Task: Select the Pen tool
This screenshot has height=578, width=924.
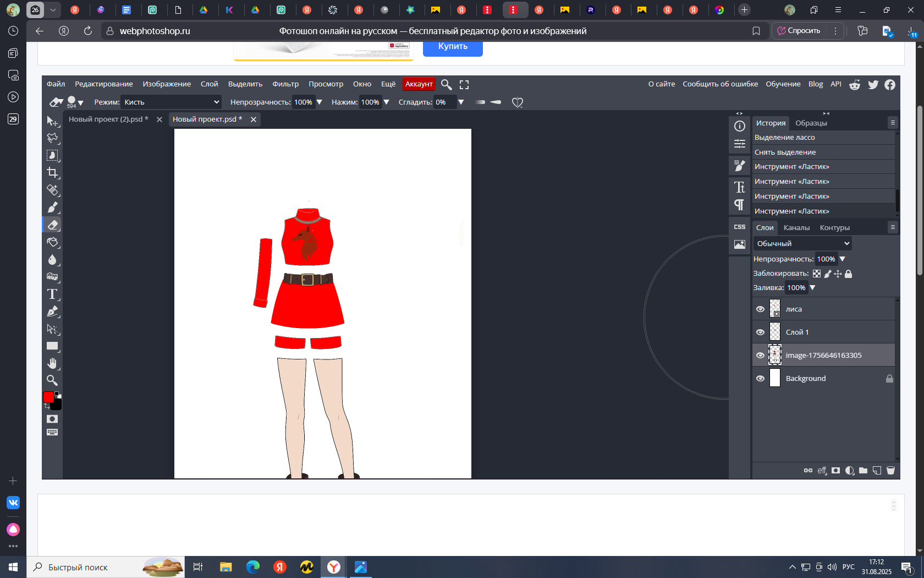Action: (x=52, y=312)
